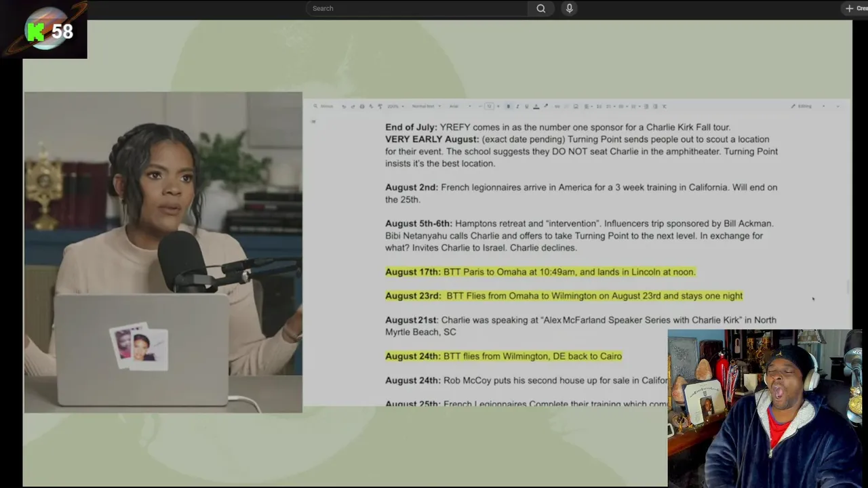The width and height of the screenshot is (868, 488).
Task: Clear formatting with the toolbar icon
Action: click(665, 106)
